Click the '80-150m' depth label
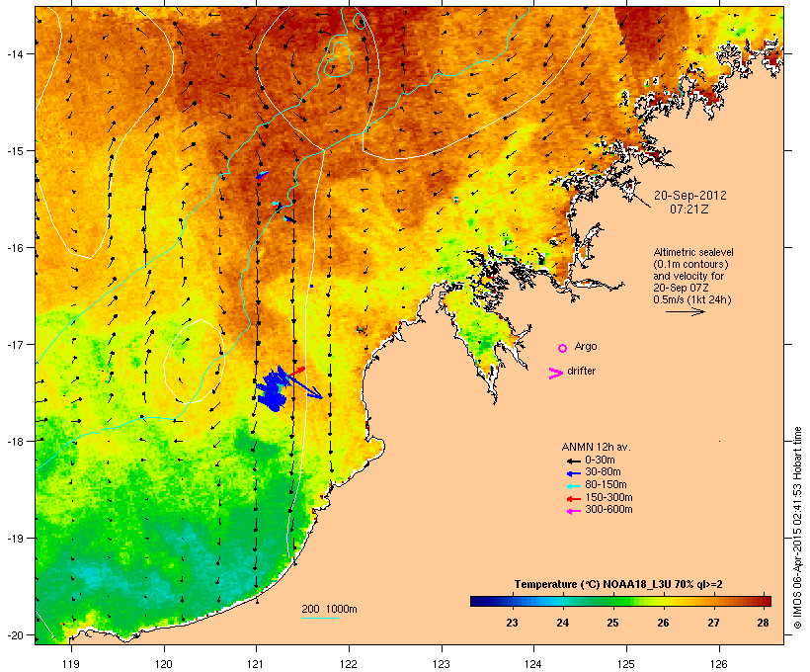This screenshot has width=810, height=672. coord(606,485)
